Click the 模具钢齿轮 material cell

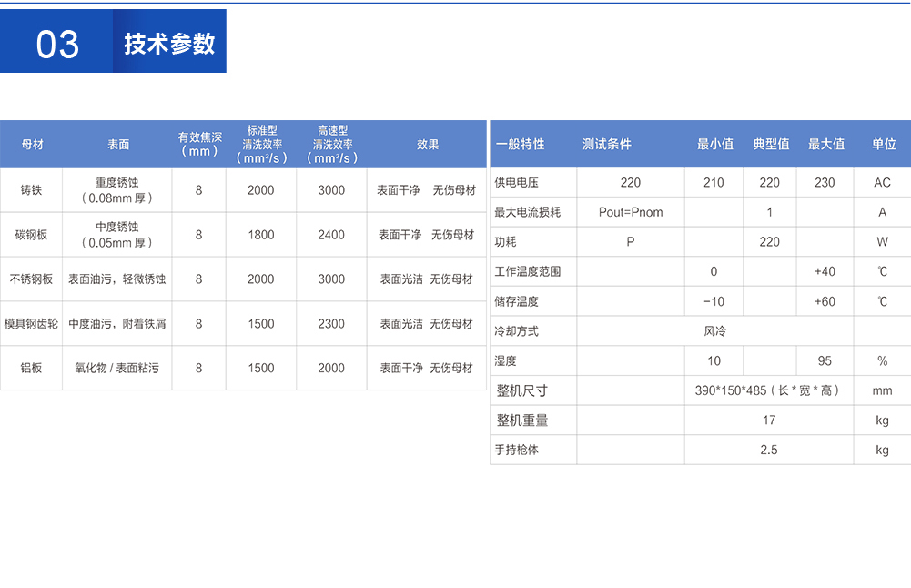pyautogui.click(x=31, y=324)
